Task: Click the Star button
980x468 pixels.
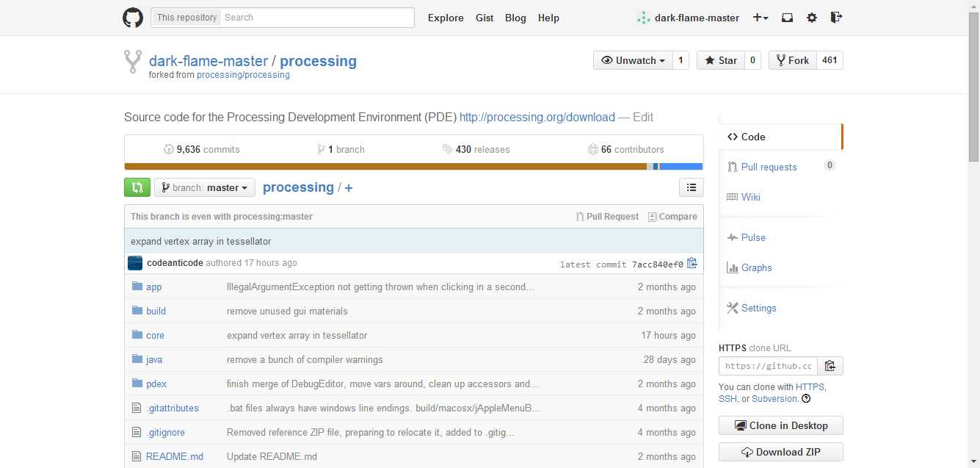Action: [x=720, y=60]
